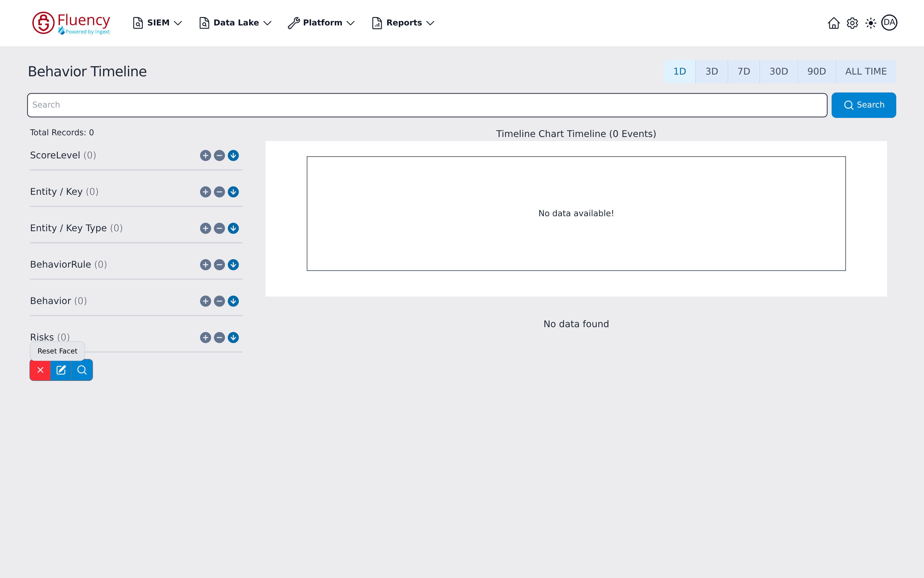Click the red X reset facet button
Screen dimensions: 924x578
point(40,370)
